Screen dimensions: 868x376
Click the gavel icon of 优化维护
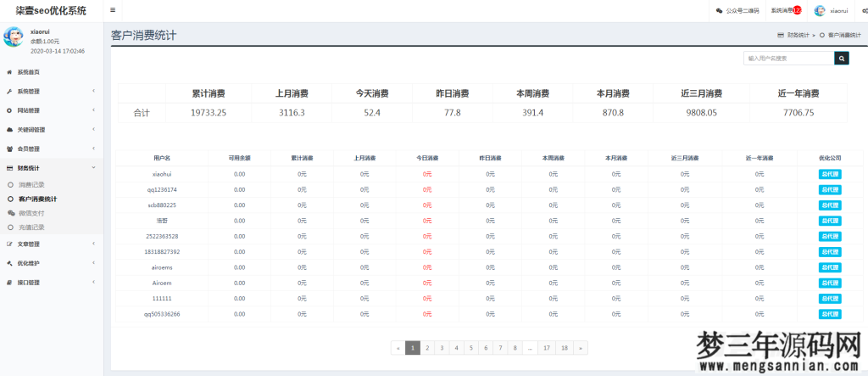pos(9,263)
